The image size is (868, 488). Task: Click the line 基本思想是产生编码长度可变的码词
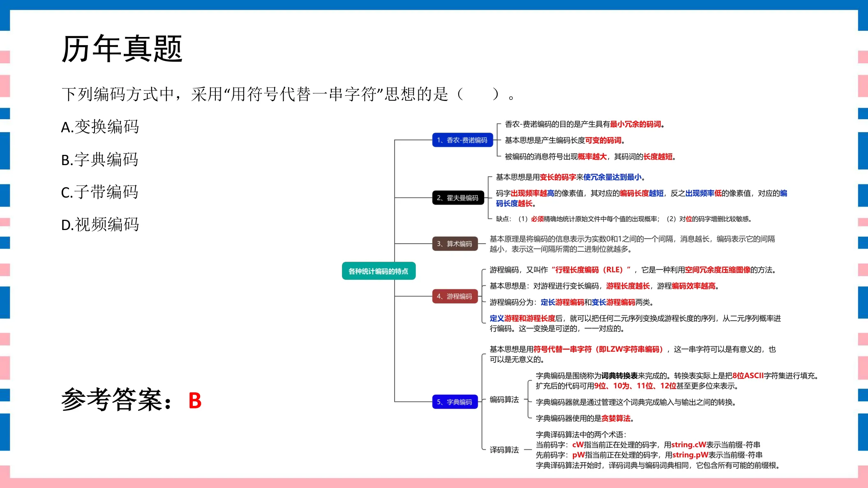tap(565, 140)
